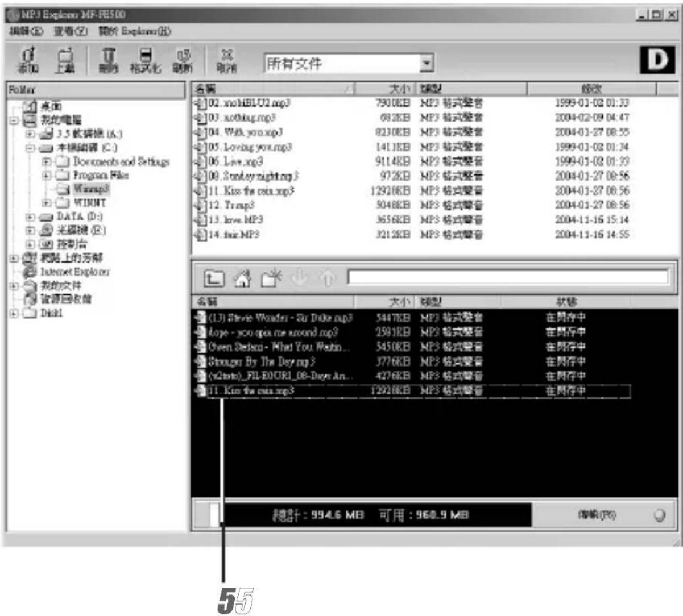Viewport: 683px width, 616px height.
Task: Select 08. Sunday night.mp3 in file list
Action: coord(253,176)
